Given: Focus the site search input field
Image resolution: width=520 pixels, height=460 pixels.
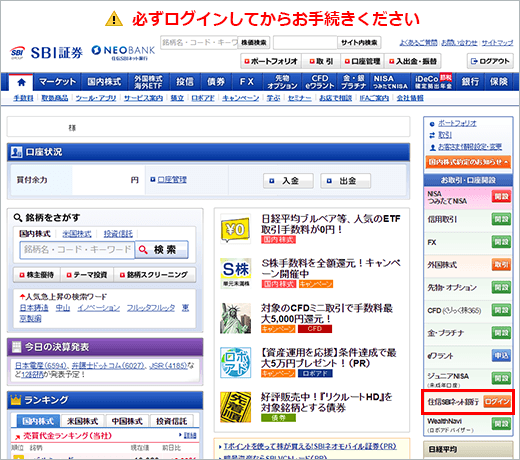Looking at the screenshot, I should [305, 43].
